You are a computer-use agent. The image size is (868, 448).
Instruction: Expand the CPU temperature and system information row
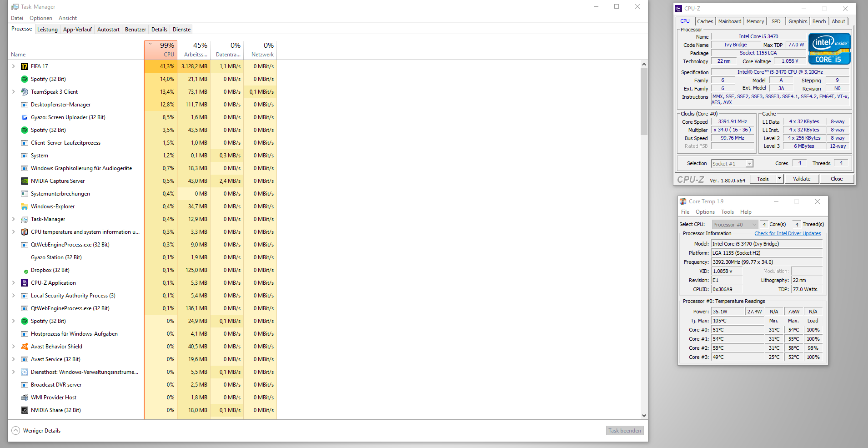click(x=13, y=232)
